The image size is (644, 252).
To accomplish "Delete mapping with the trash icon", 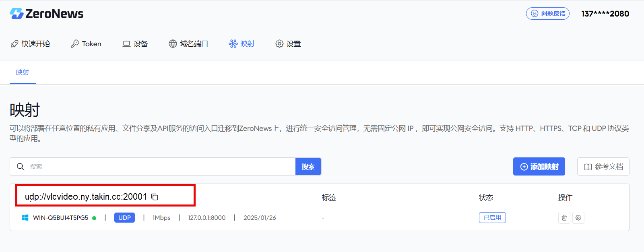I will click(x=564, y=218).
